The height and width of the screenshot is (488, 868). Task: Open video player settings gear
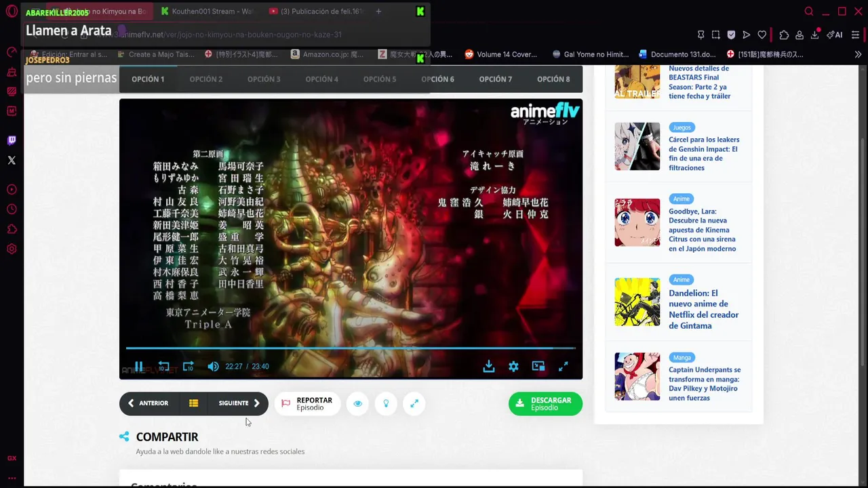click(513, 367)
